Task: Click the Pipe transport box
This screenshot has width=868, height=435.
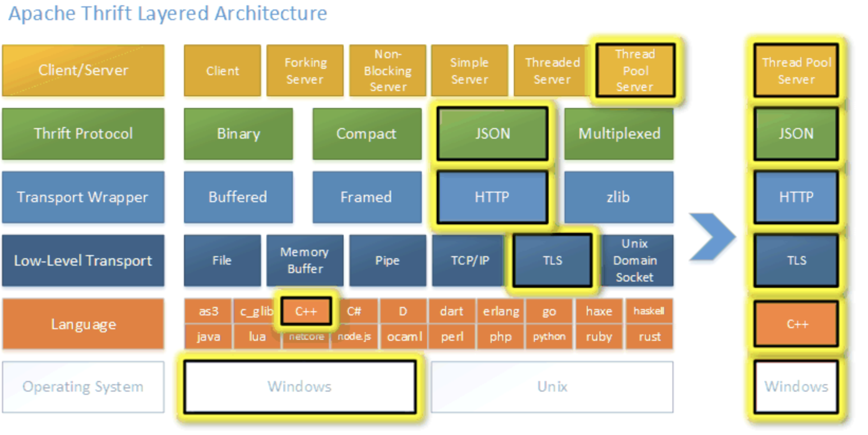Action: [x=387, y=261]
